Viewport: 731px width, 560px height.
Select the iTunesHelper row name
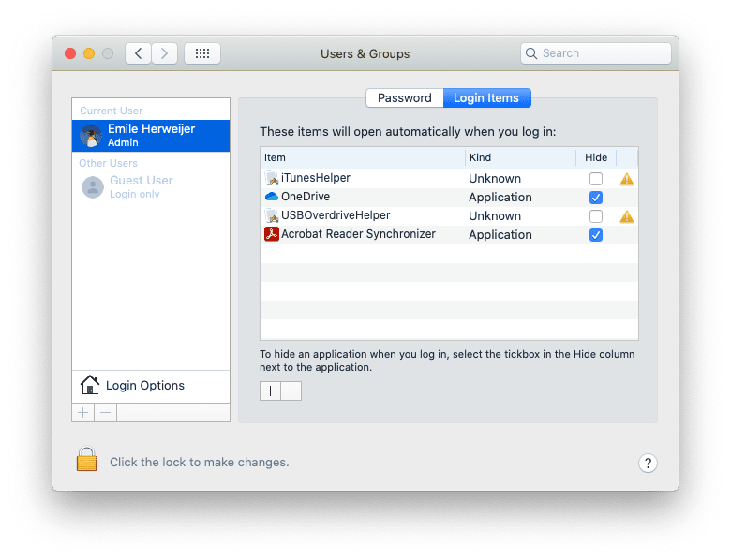[316, 178]
